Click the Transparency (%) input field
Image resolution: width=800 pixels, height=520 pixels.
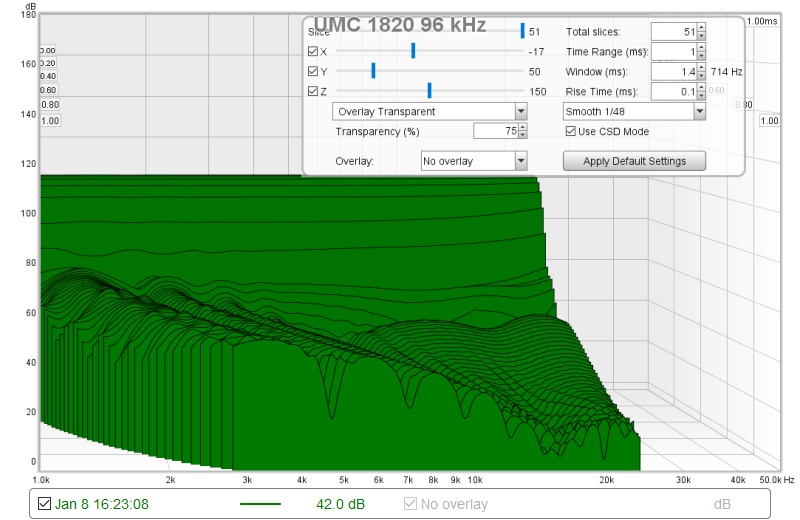[x=496, y=131]
